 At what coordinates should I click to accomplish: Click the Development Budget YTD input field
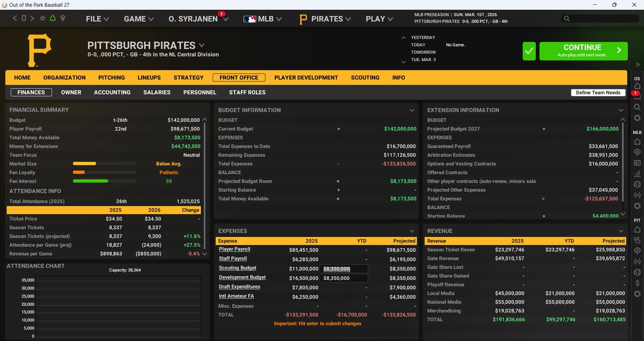pos(344,278)
